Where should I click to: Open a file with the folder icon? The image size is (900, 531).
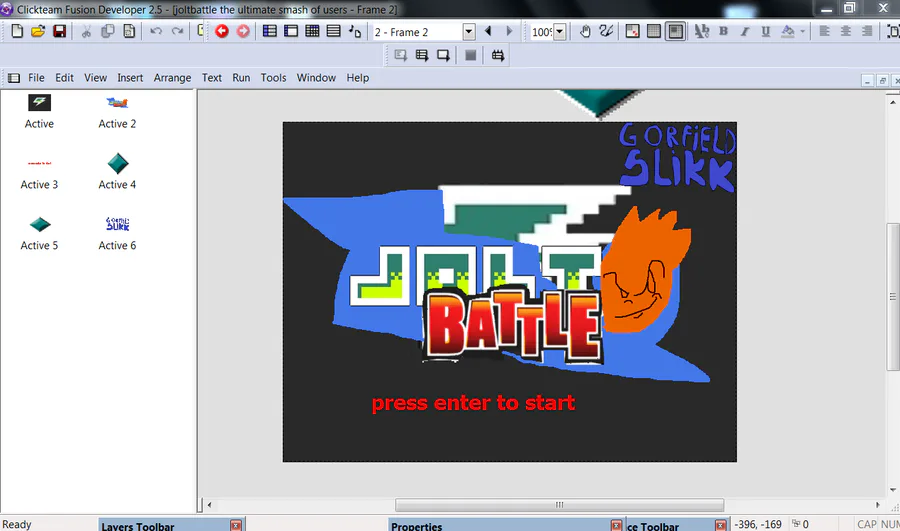tap(38, 31)
